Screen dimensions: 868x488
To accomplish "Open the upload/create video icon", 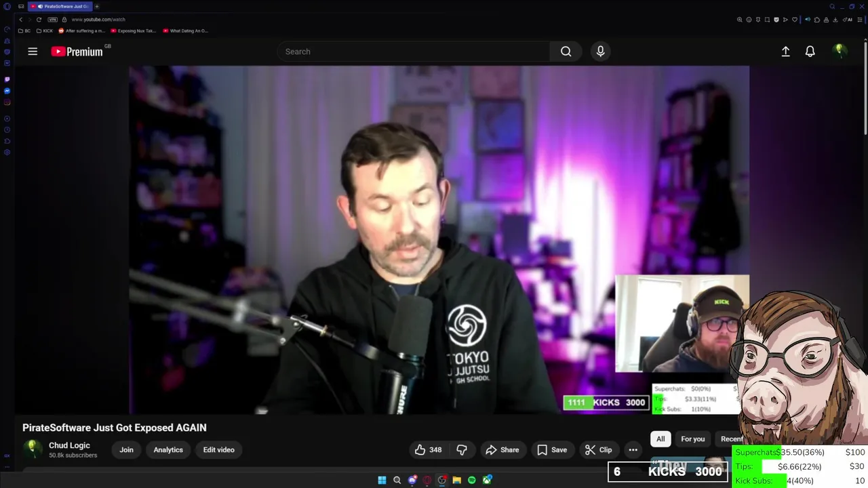I will pyautogui.click(x=785, y=52).
